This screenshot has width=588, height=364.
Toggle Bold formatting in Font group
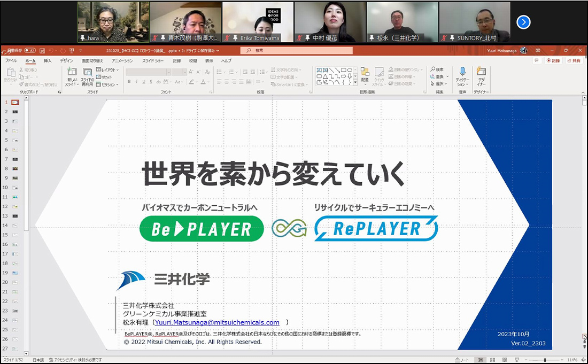pos(129,82)
